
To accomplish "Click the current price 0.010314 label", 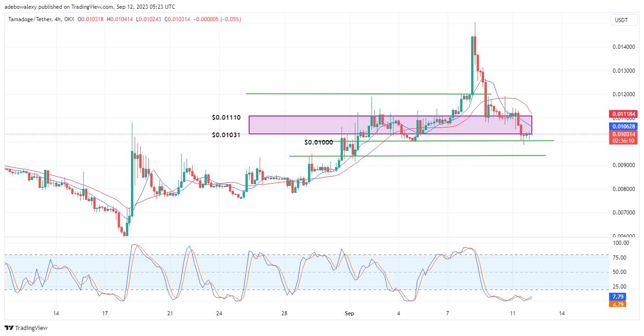I will click(624, 134).
